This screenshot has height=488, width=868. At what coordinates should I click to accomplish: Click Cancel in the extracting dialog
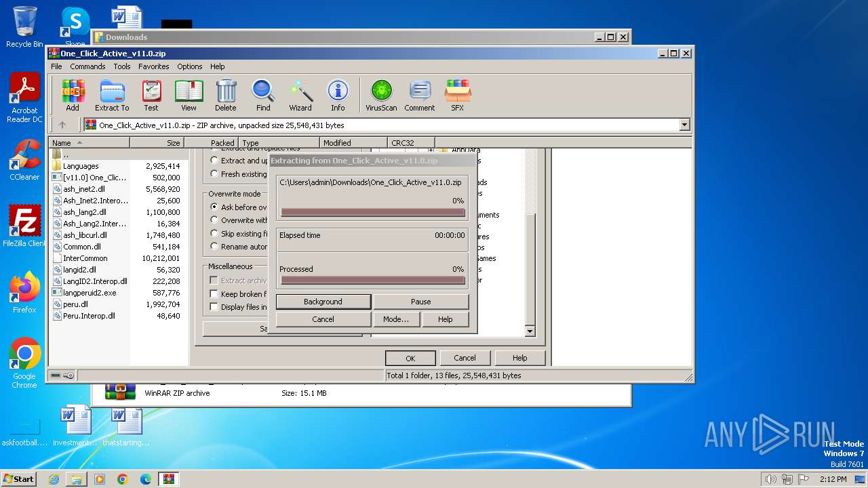323,319
